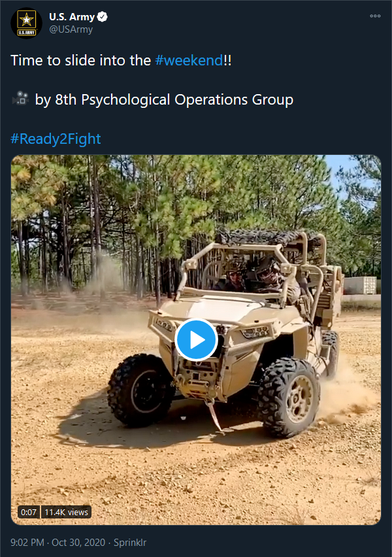392x557 pixels.
Task: Visit the @USArmy handle
Action: [71, 29]
